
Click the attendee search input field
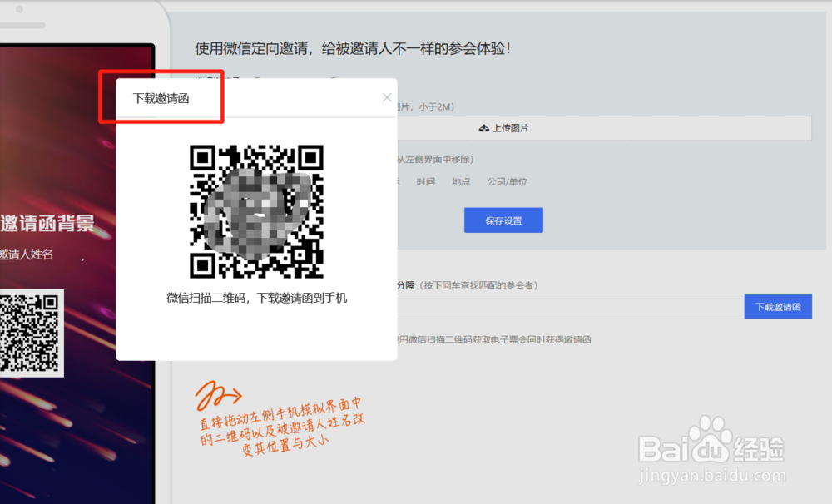click(571, 307)
